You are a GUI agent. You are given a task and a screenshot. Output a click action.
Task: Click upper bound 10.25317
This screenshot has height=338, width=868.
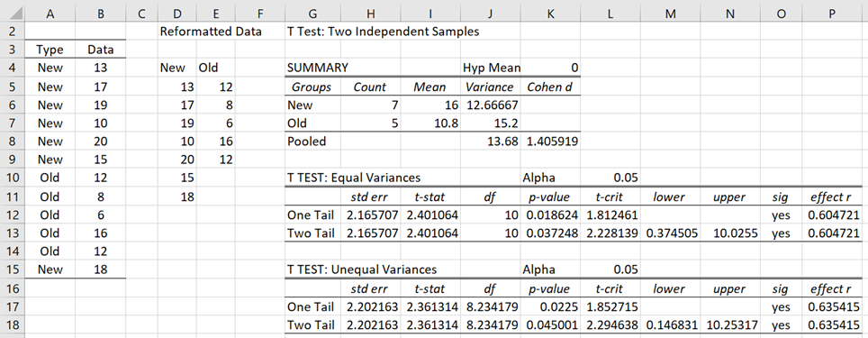[730, 324]
